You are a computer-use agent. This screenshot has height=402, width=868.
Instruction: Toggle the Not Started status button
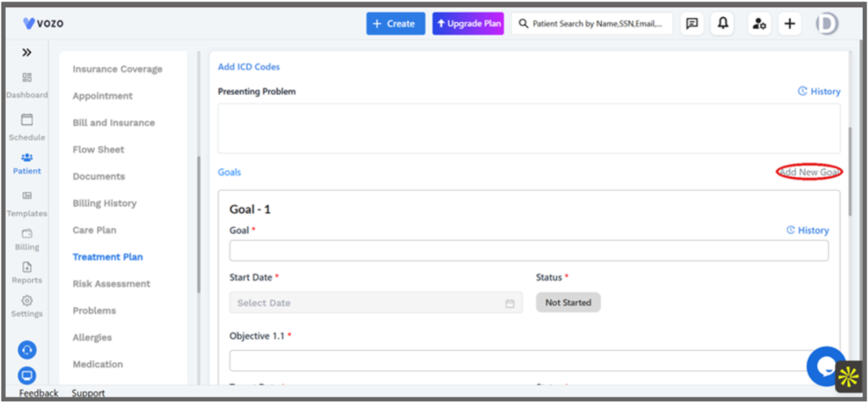click(x=568, y=303)
